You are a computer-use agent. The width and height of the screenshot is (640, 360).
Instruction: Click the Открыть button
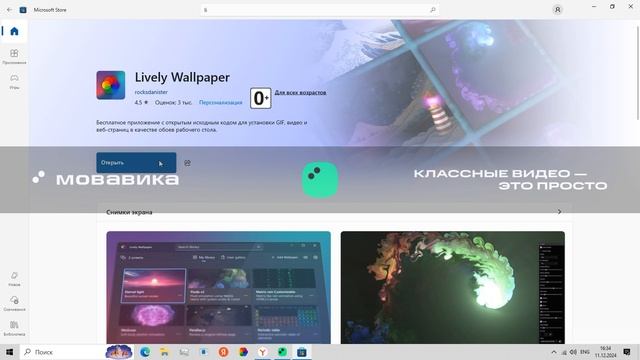coord(136,162)
